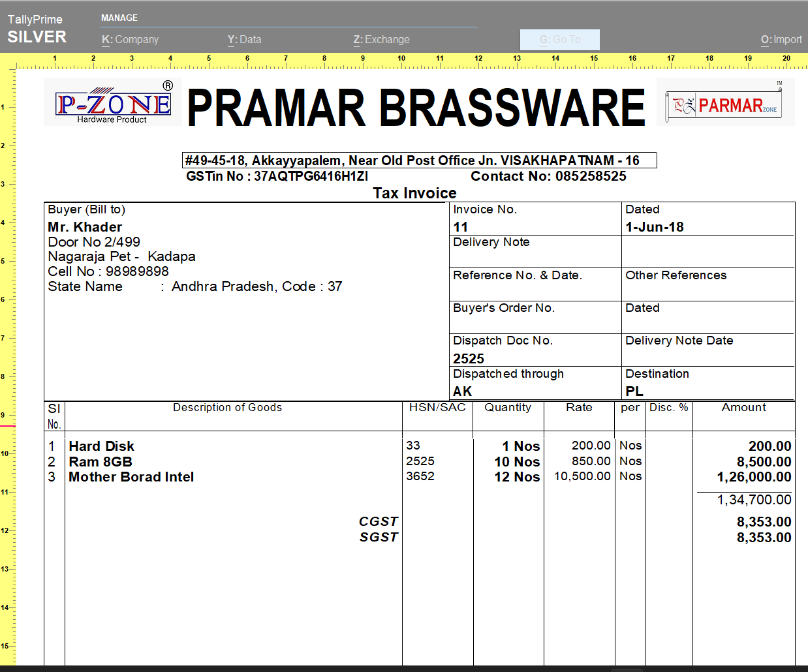Click the HSN/SAC column header
This screenshot has height=672, width=808.
(437, 407)
